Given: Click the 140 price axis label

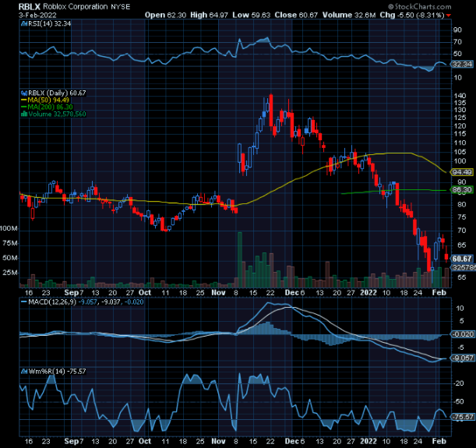Looking at the screenshot, I should click(x=460, y=96).
